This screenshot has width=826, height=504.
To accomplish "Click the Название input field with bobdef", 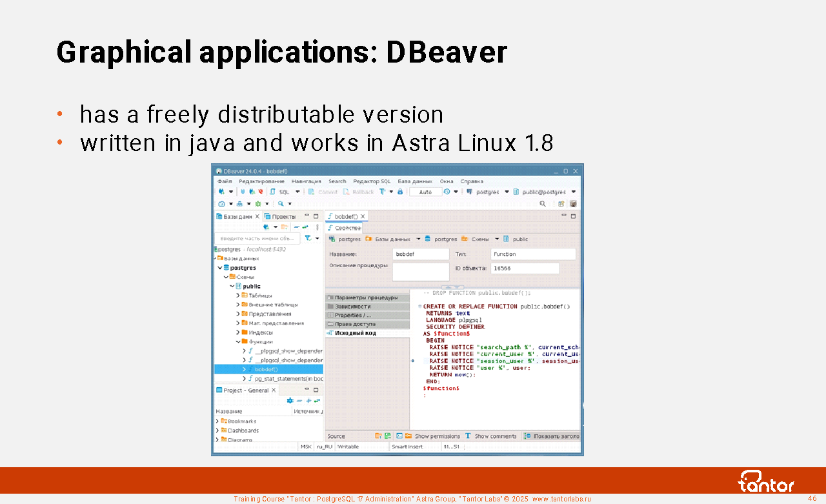I will (420, 254).
